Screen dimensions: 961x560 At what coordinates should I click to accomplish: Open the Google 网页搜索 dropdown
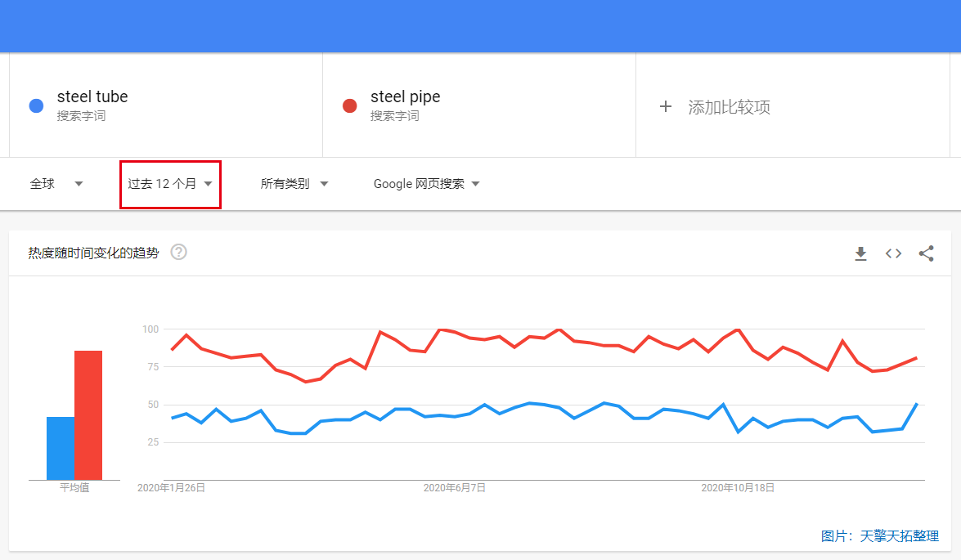pyautogui.click(x=427, y=184)
